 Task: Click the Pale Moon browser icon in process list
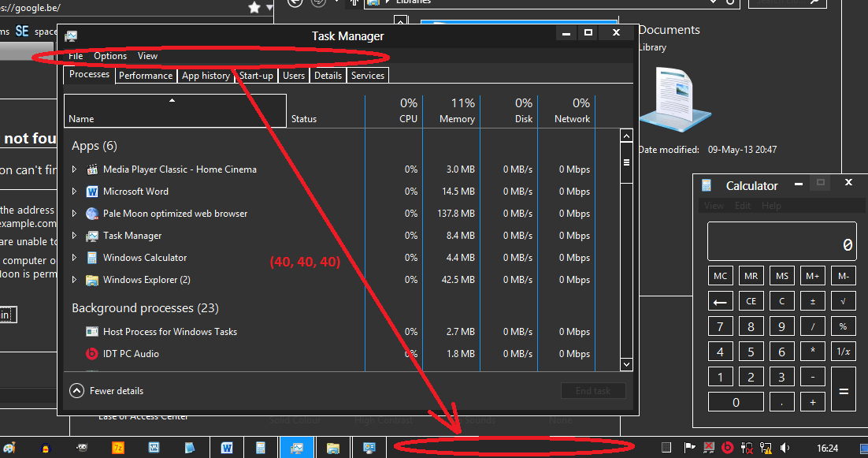(x=92, y=214)
